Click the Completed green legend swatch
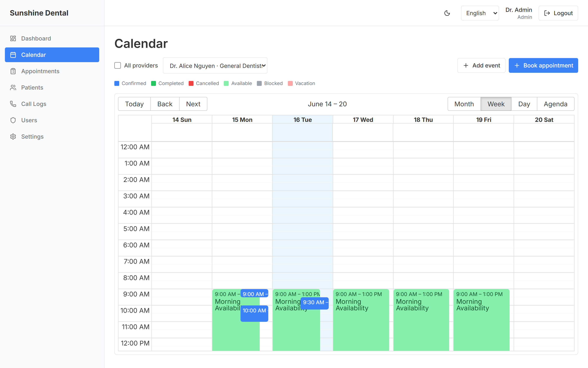Viewport: 588px width, 368px height. click(x=154, y=83)
